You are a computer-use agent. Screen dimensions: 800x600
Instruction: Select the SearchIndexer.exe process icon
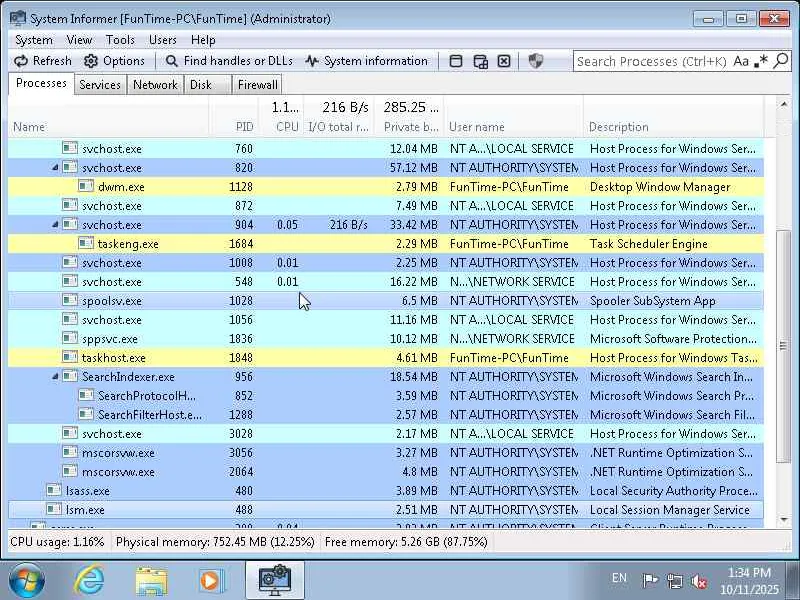tap(70, 377)
